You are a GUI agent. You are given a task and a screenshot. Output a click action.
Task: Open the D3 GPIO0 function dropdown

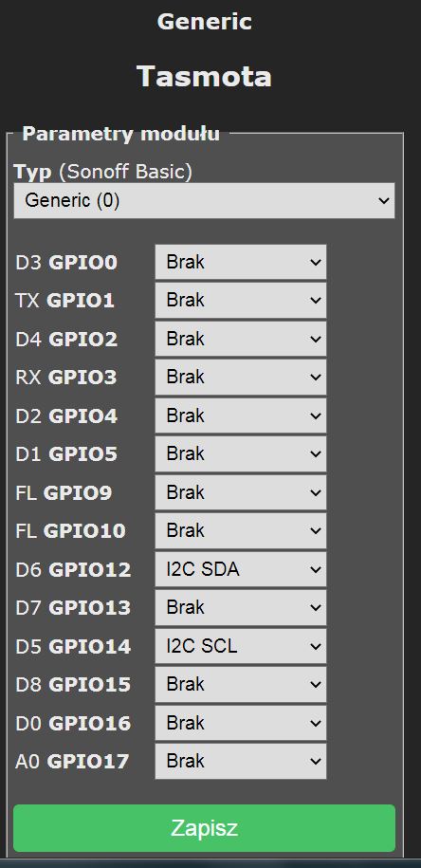tap(241, 262)
